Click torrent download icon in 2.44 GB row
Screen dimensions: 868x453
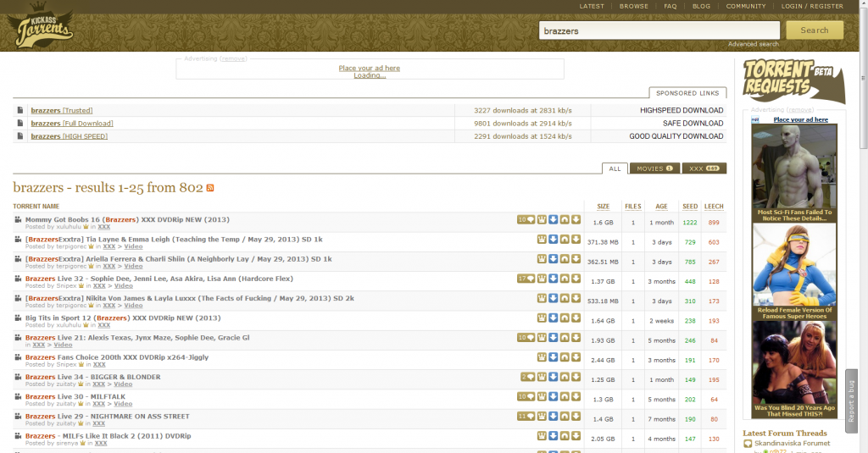click(576, 357)
